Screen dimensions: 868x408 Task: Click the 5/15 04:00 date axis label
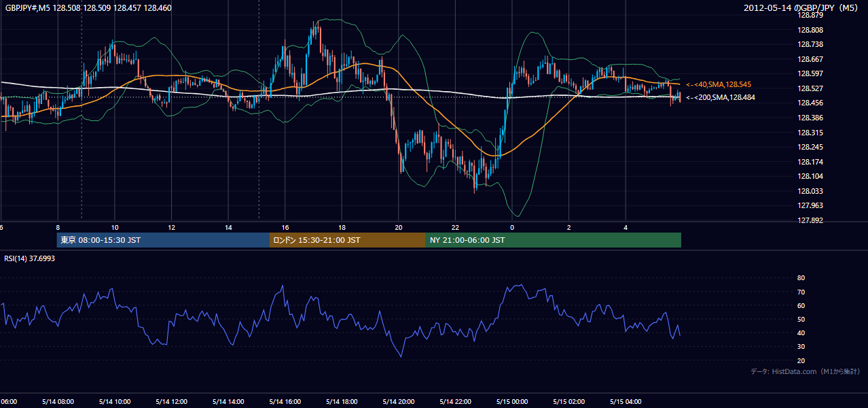coord(626,401)
